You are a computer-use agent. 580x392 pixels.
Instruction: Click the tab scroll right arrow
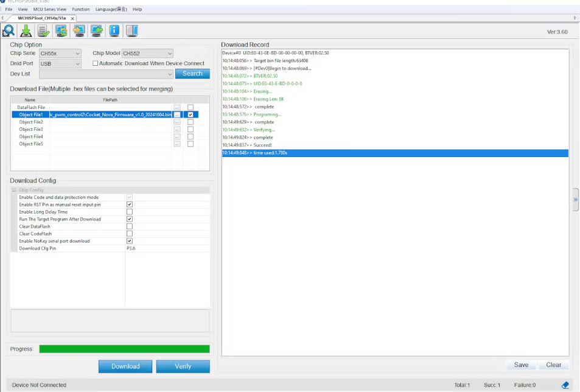575,18
